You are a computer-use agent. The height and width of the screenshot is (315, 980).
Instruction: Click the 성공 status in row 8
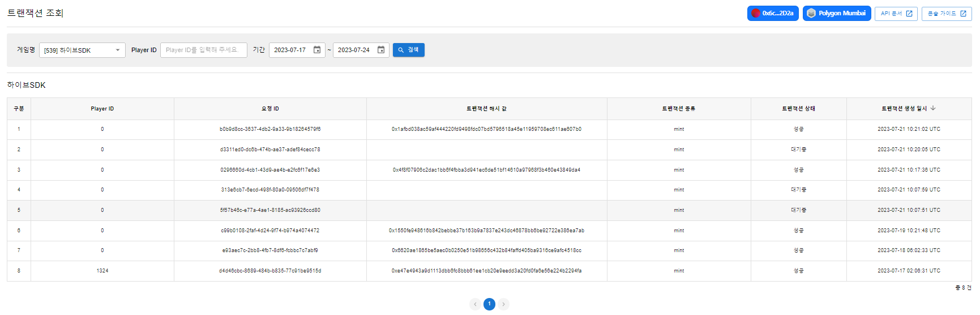[x=799, y=271]
